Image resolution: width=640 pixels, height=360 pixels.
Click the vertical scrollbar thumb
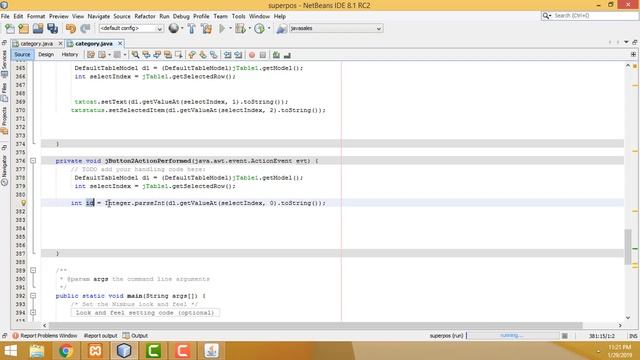(628, 247)
